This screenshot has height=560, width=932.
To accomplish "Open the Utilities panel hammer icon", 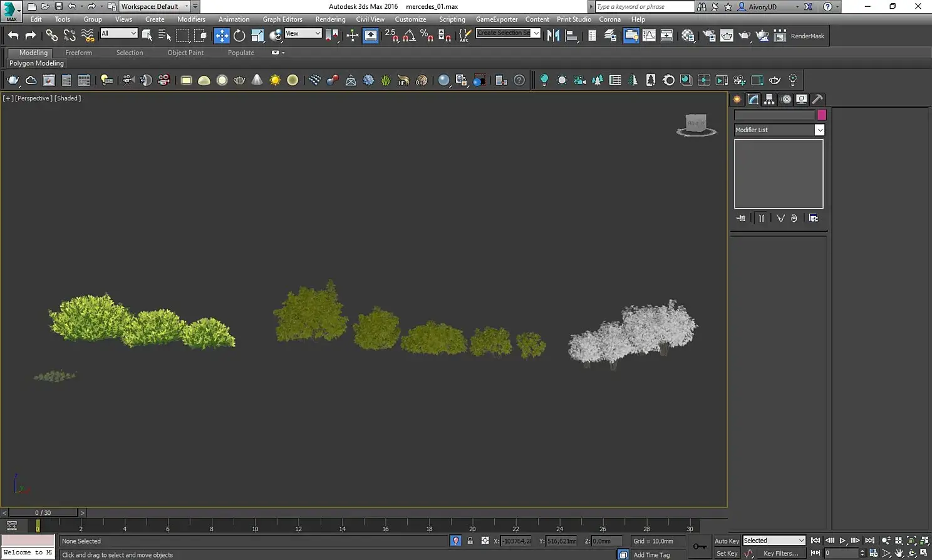I will tap(817, 100).
